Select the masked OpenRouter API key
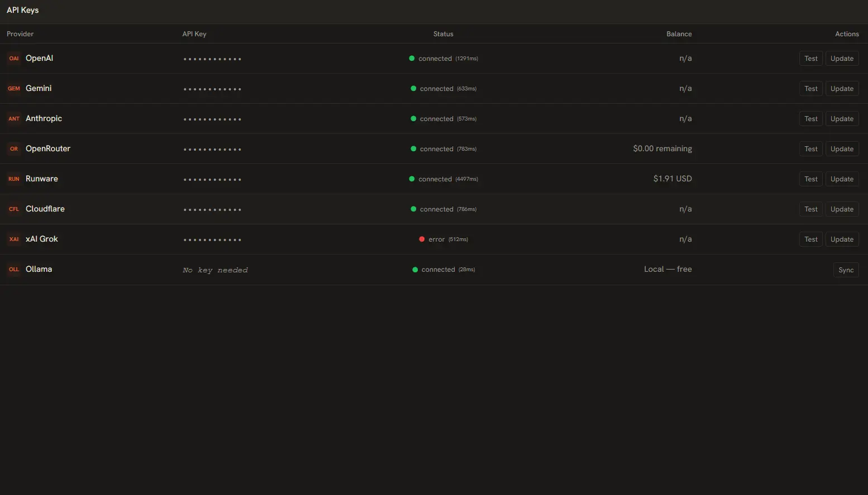 [212, 150]
